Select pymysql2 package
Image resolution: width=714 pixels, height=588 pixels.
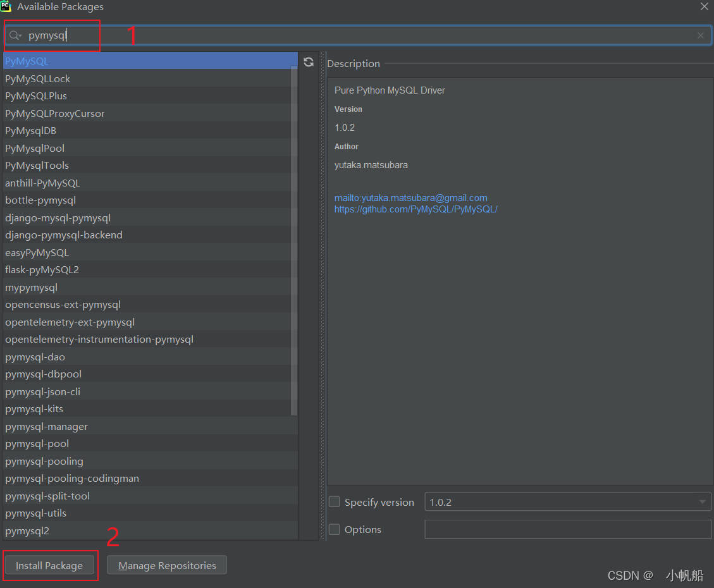tap(151, 530)
